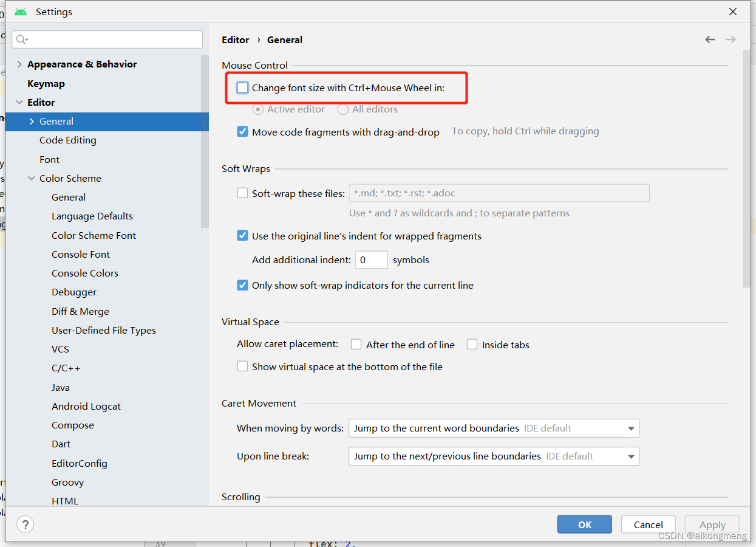This screenshot has height=547, width=756.
Task: Open the When moving by words dropdown
Action: click(494, 428)
